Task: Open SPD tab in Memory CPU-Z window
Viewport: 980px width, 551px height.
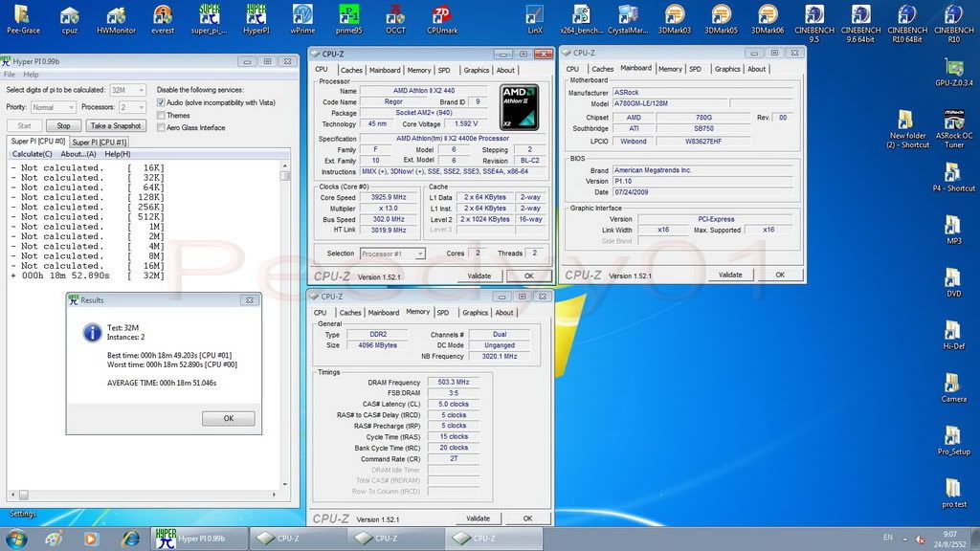Action: click(x=443, y=313)
